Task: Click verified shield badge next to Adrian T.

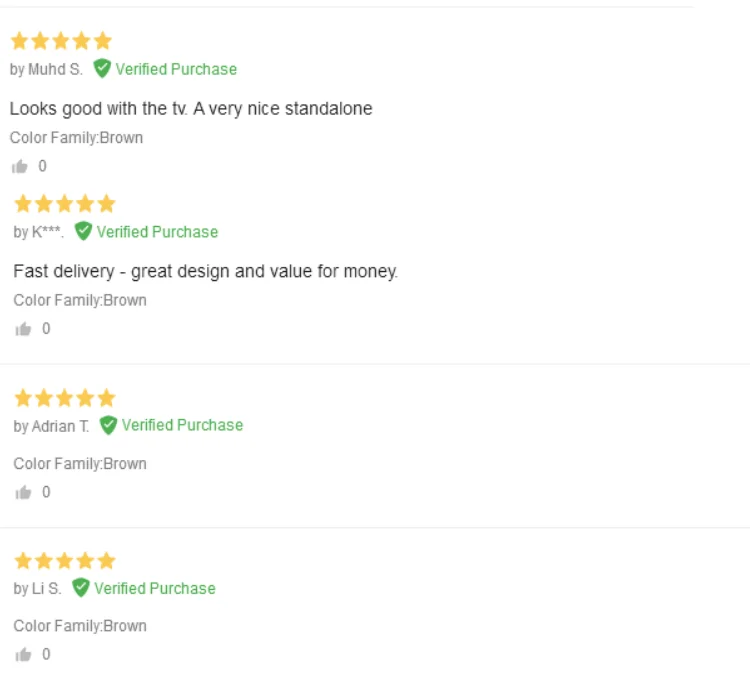Action: click(x=108, y=425)
